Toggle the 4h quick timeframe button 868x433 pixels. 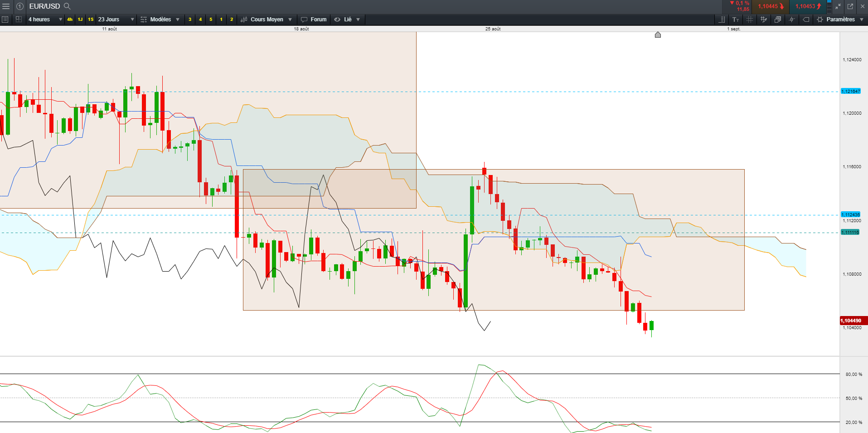tap(70, 19)
